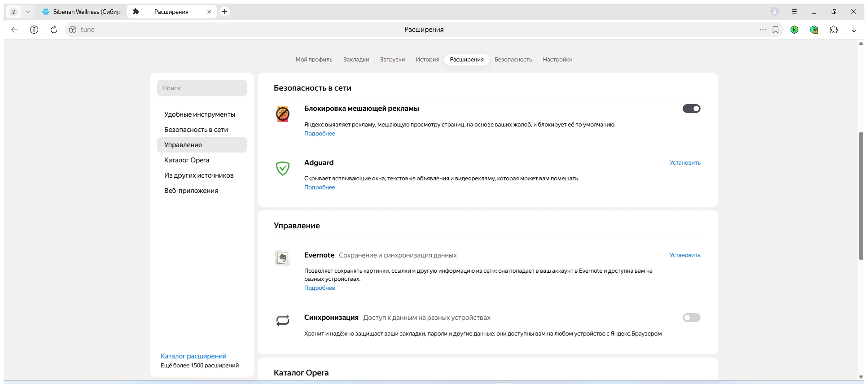Enable the Синхронизация toggle
Screen dimensions: 868x384
point(692,318)
